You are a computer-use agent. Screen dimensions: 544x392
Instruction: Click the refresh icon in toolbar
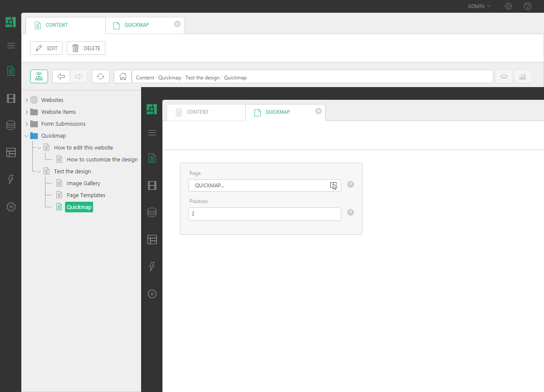101,76
